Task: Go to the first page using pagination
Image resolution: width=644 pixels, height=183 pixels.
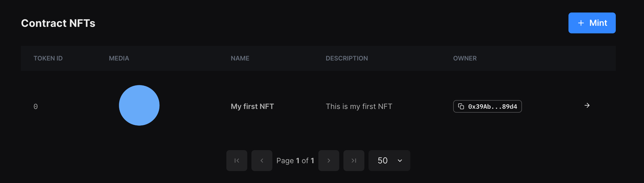Action: coord(237,161)
